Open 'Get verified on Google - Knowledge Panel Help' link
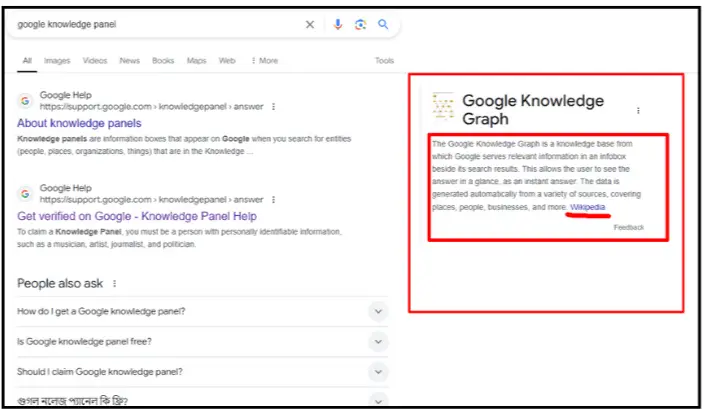 137,216
